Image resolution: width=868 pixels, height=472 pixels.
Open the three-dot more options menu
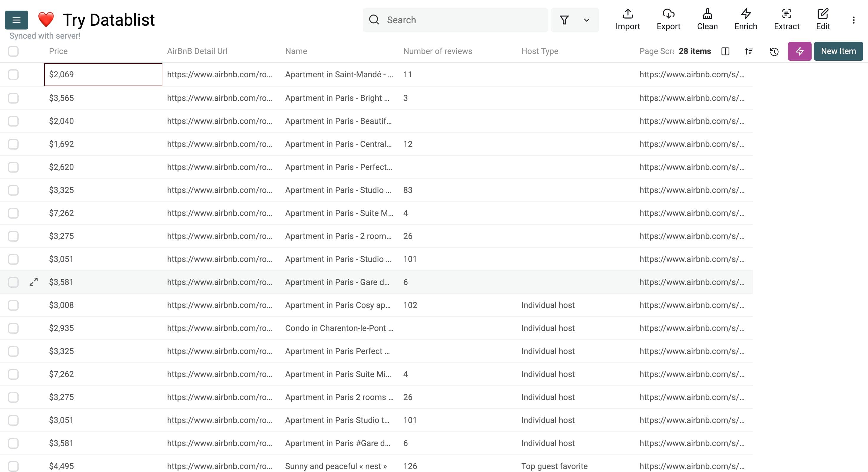coord(854,20)
